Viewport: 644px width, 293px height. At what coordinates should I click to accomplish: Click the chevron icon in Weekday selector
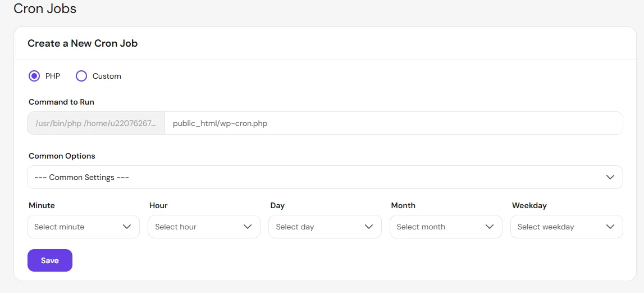pos(610,227)
